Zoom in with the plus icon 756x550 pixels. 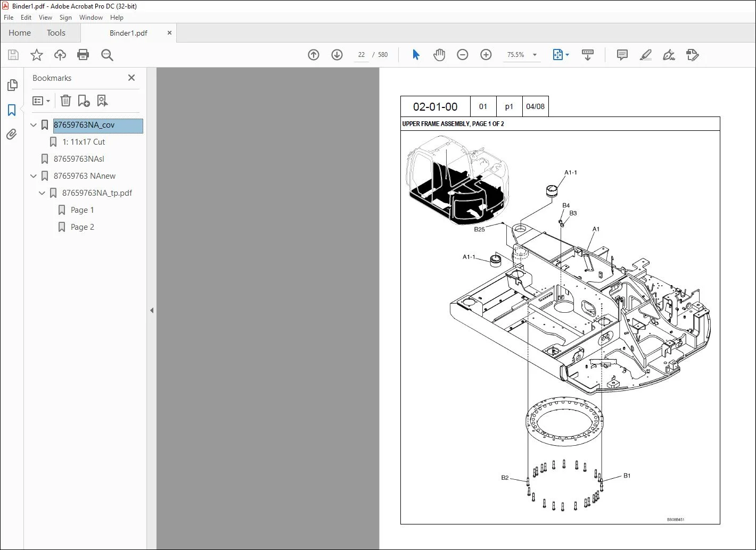coord(486,55)
